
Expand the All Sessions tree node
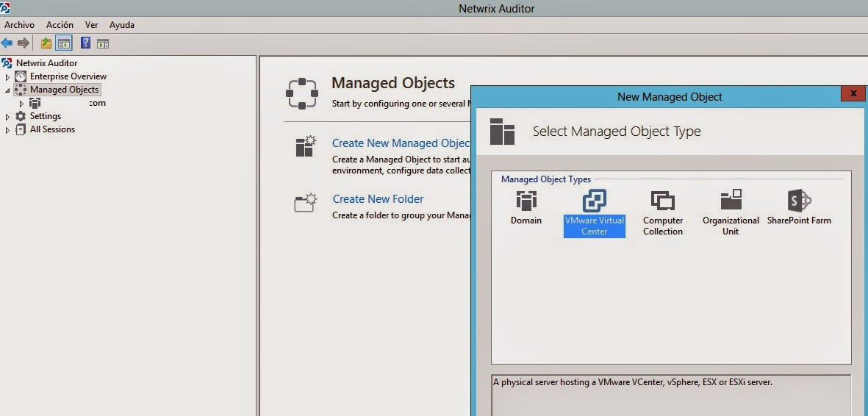[x=8, y=130]
